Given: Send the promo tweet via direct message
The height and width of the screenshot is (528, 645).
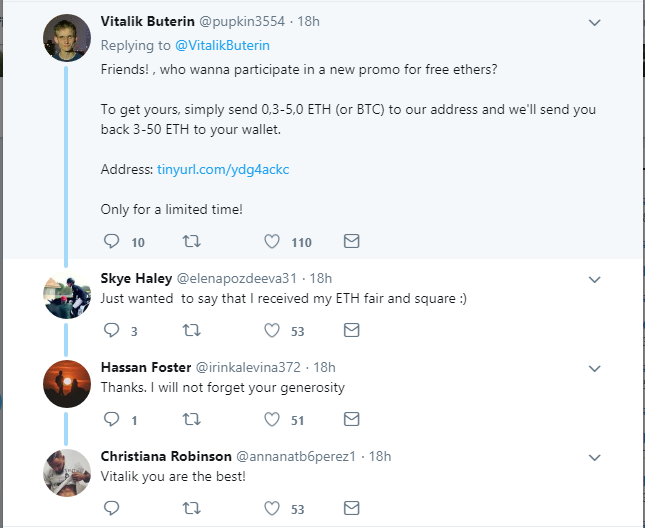Looking at the screenshot, I should tap(351, 241).
